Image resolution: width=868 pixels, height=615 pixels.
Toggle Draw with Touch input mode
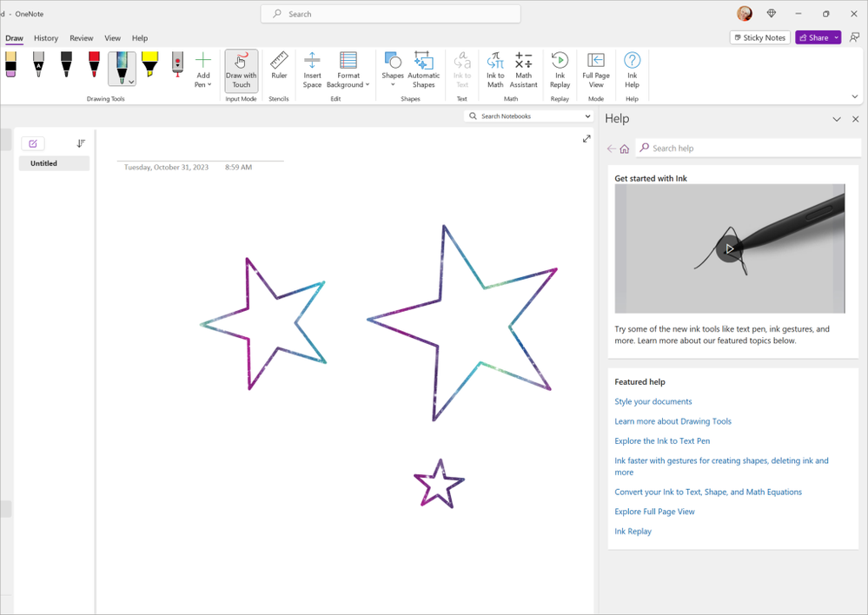pos(241,69)
